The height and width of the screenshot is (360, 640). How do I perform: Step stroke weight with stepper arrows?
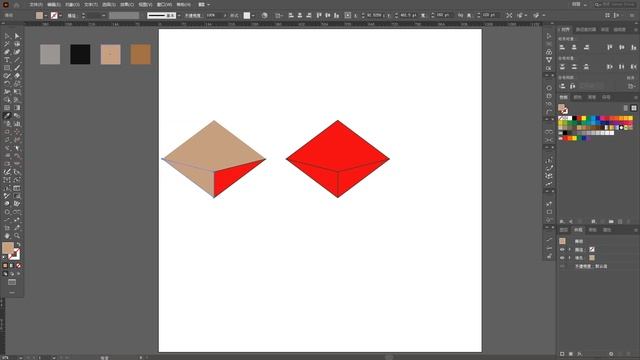pos(83,16)
